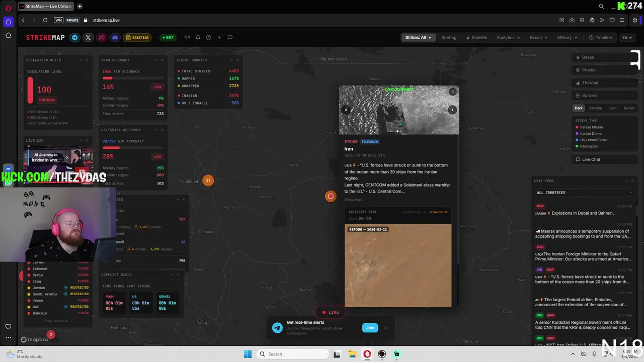
Task: Open the Timeline view
Action: 601,37
